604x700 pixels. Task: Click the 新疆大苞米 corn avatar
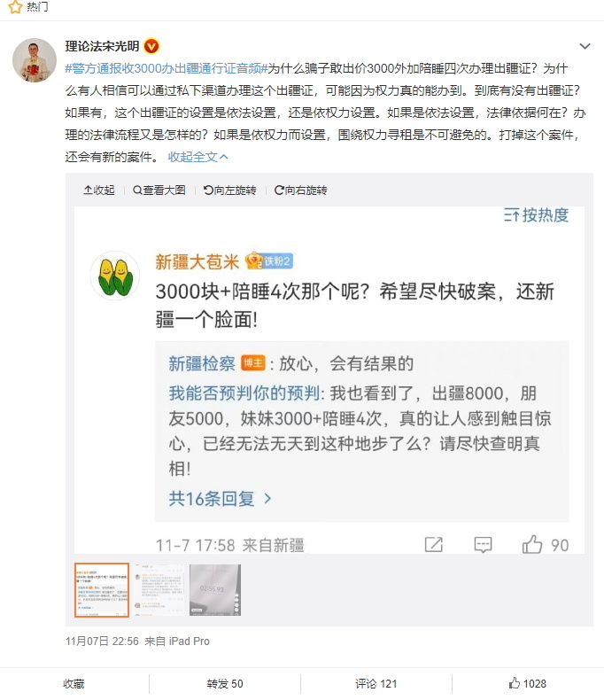[115, 276]
